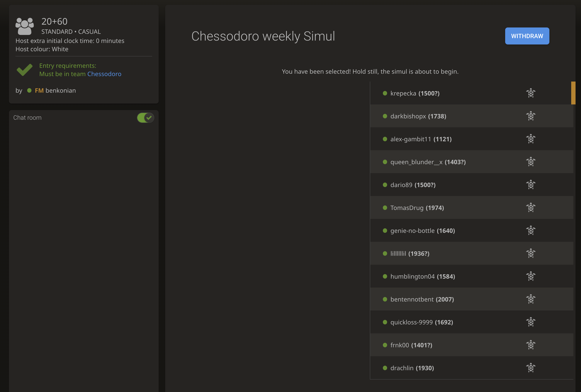This screenshot has height=392, width=581.
Task: Click turtle icon in alex-gambit11 row
Action: click(x=530, y=139)
